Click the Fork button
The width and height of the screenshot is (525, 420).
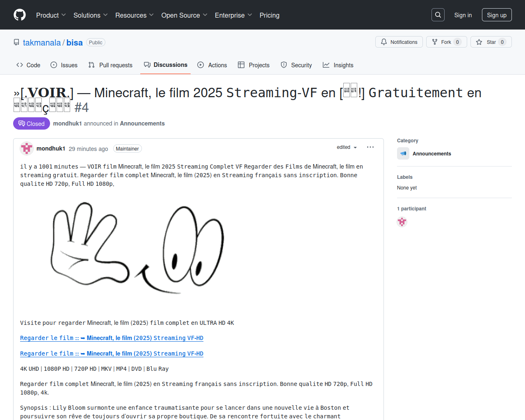tap(447, 42)
